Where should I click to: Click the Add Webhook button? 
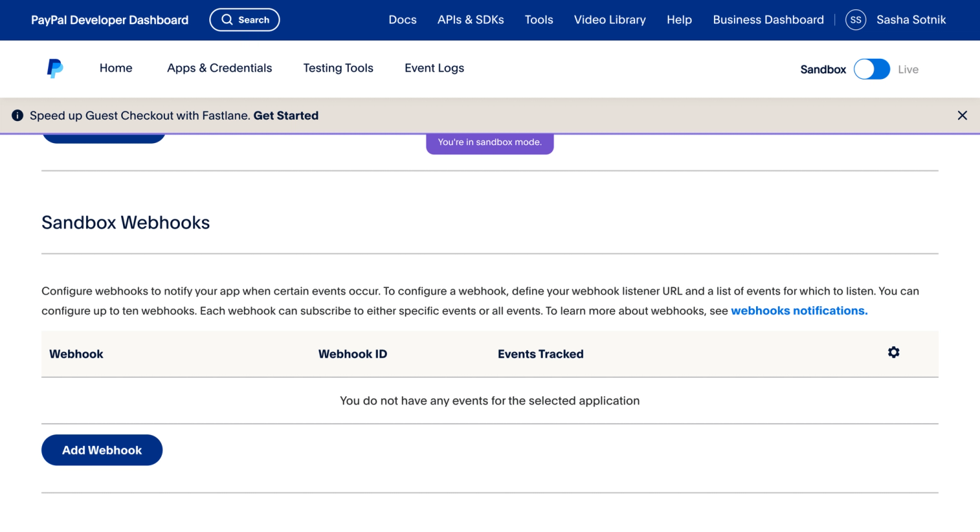click(x=102, y=450)
